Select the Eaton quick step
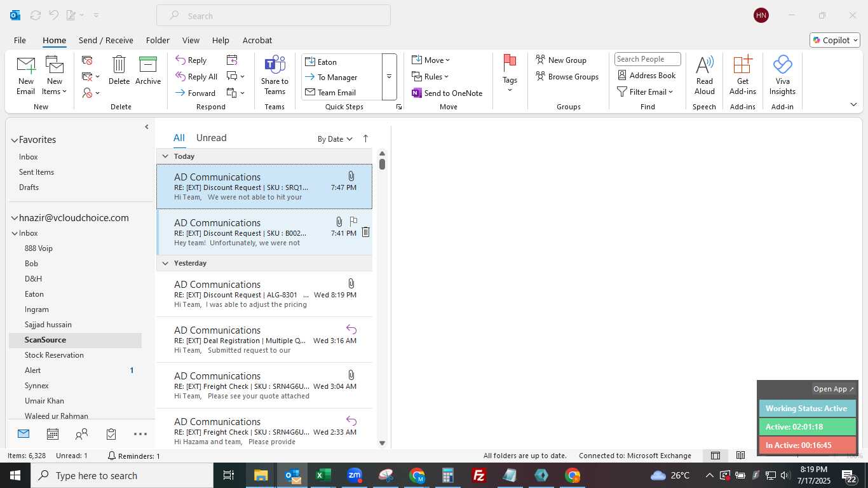 342,62
